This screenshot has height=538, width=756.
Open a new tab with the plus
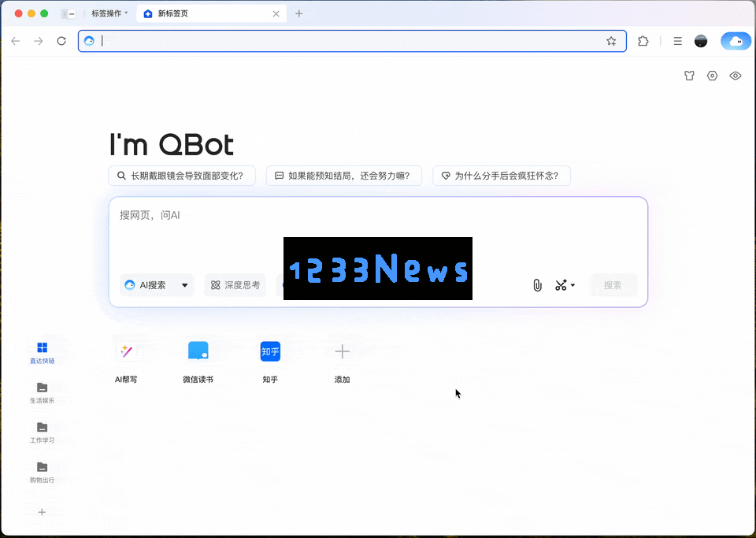pos(299,13)
